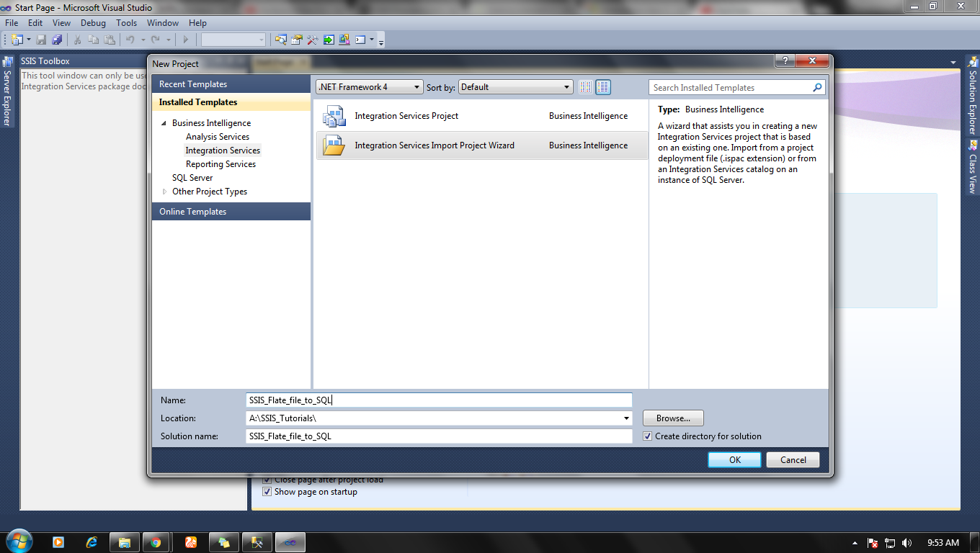Click the project Name input field
The image size is (980, 553).
point(439,400)
